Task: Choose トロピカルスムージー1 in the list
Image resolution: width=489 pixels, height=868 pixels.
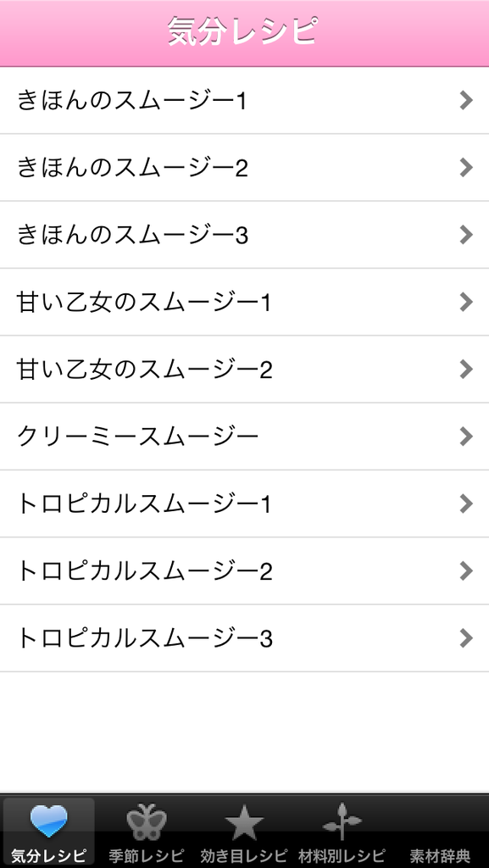Action: coord(244,504)
